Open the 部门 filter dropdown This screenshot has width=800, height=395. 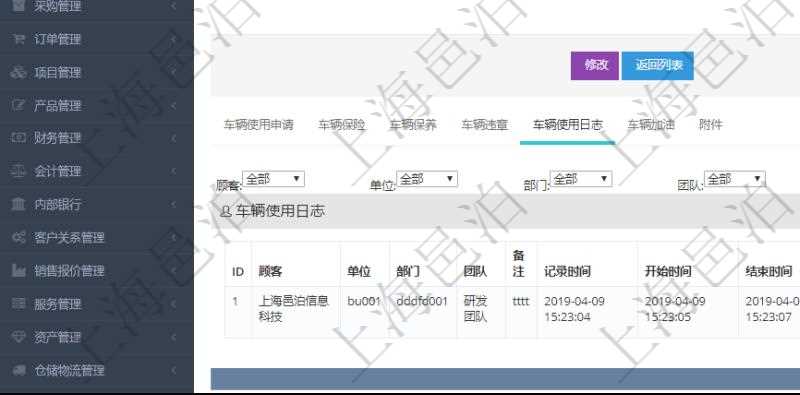pos(581,179)
